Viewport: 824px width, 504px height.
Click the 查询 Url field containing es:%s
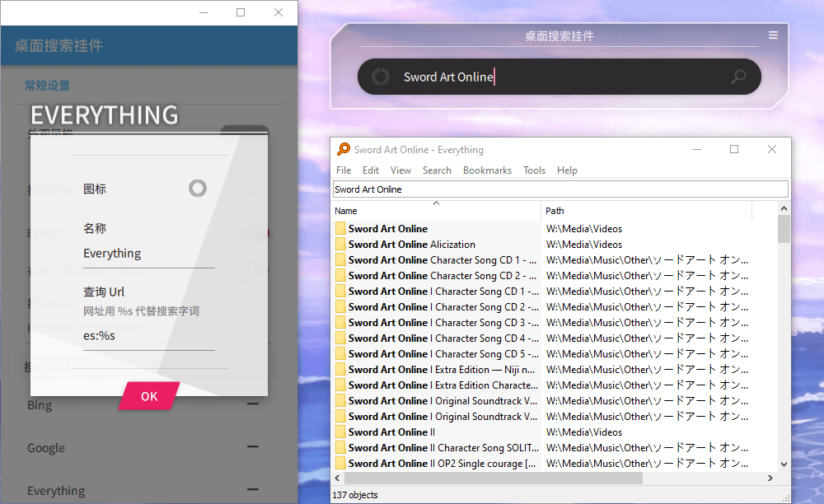pos(148,336)
